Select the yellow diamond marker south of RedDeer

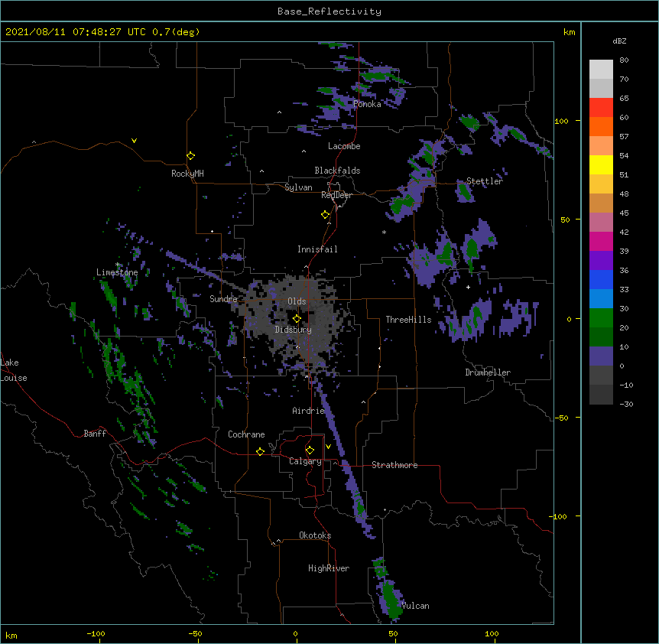point(325,215)
